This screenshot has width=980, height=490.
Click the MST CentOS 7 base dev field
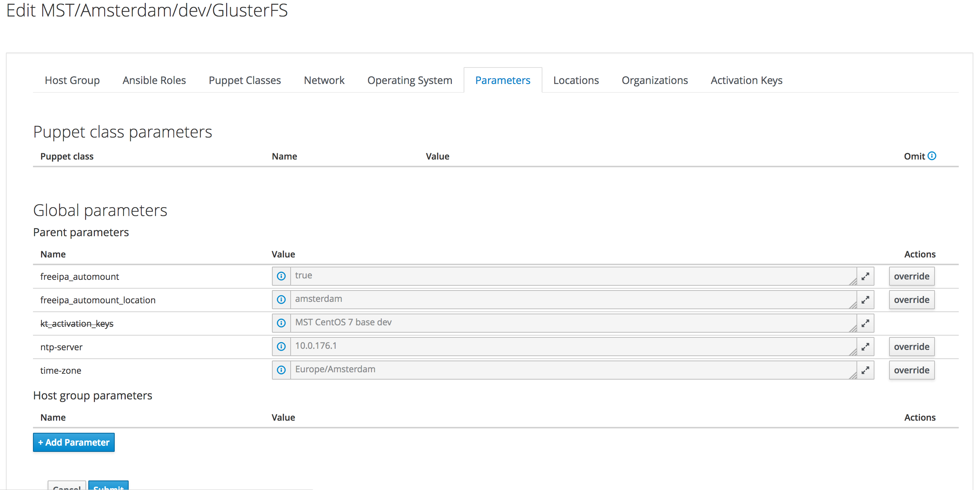click(573, 323)
